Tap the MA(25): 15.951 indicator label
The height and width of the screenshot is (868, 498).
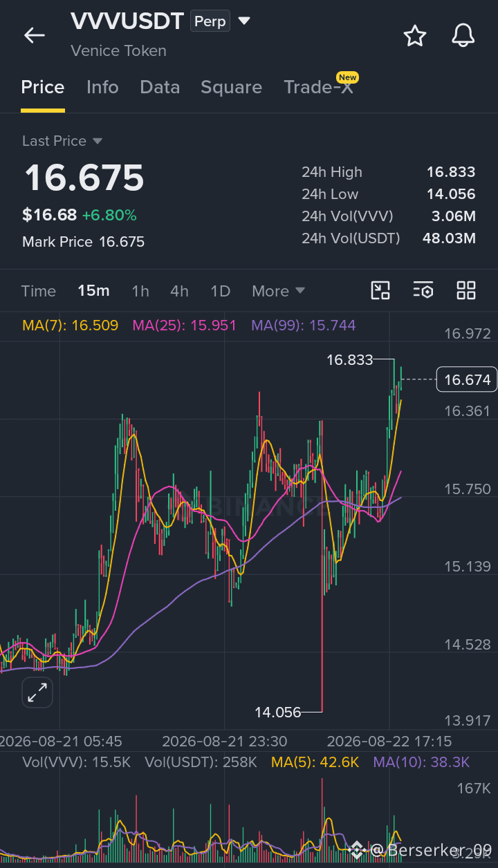(184, 325)
